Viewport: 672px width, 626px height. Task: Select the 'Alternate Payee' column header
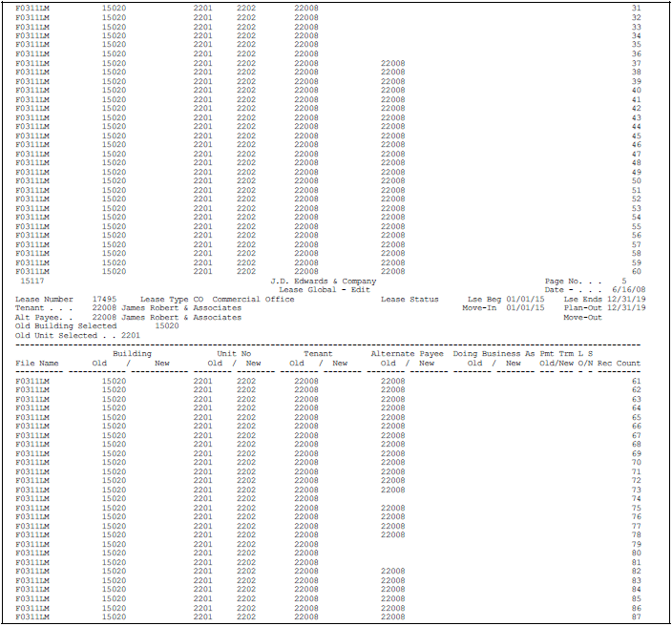click(408, 353)
